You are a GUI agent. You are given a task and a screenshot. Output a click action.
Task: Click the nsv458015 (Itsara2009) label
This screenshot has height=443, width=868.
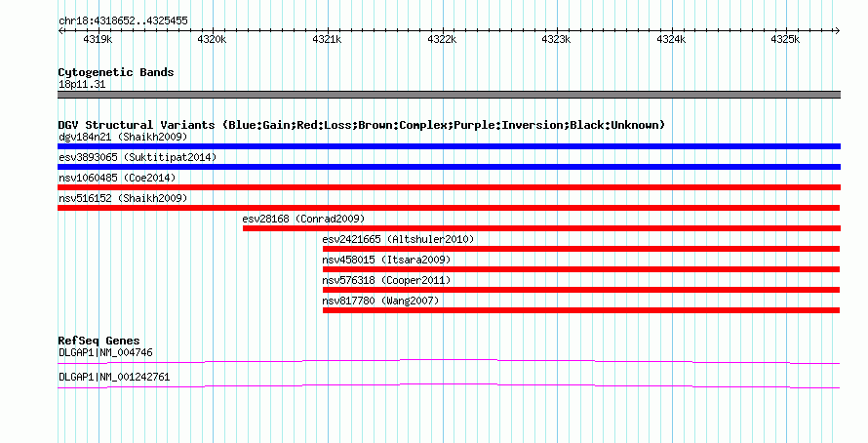click(x=386, y=260)
